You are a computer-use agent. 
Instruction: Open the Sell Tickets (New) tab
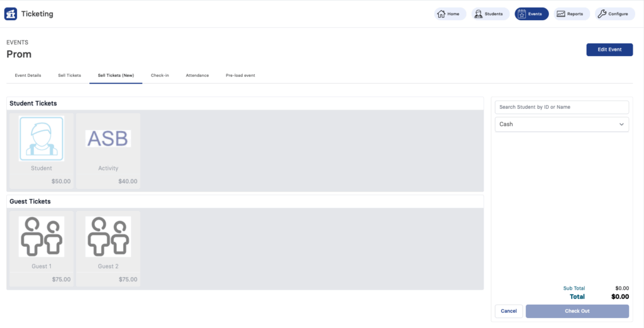click(x=116, y=76)
